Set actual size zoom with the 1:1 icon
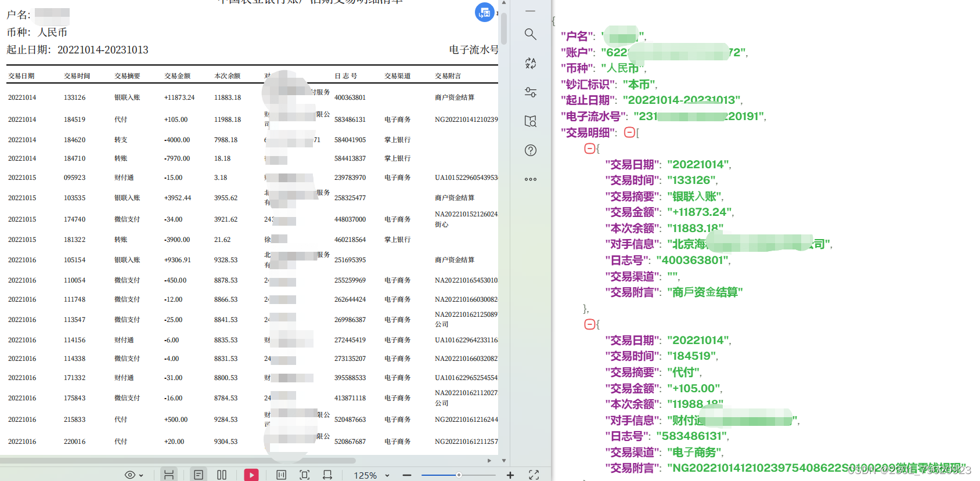The height and width of the screenshot is (481, 980). click(282, 475)
